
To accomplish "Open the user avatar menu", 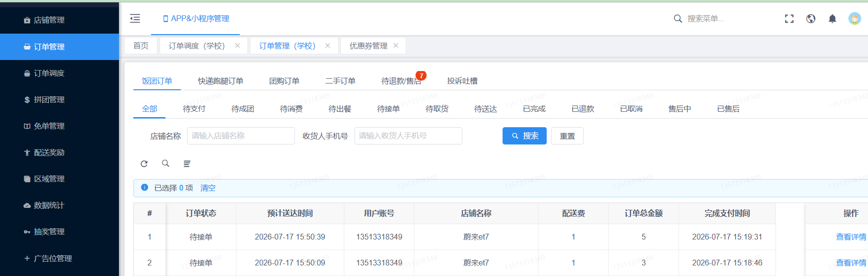I will coord(855,19).
